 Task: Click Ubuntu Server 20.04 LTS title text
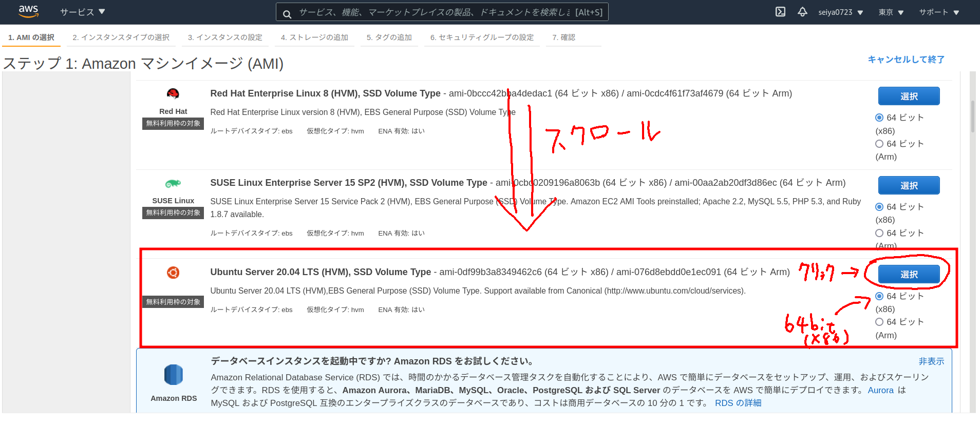coord(321,272)
